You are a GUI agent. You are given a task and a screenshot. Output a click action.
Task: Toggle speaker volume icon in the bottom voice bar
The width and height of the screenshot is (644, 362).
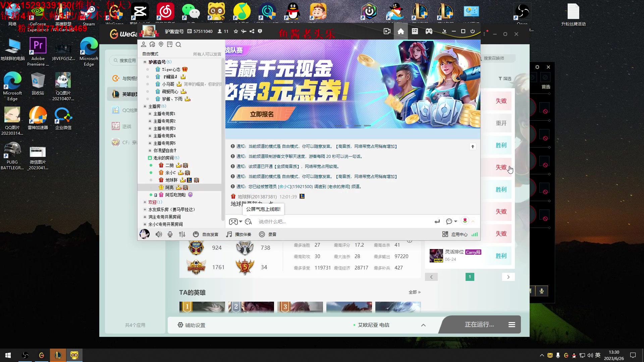pyautogui.click(x=159, y=235)
